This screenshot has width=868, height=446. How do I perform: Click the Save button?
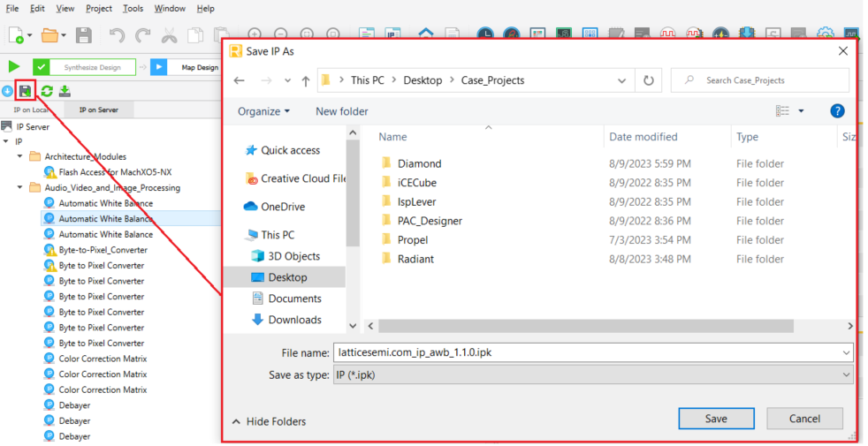pos(716,419)
